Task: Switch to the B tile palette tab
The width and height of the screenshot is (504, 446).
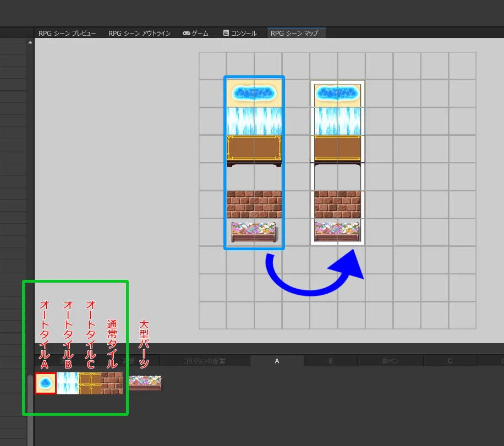Action: tap(331, 361)
